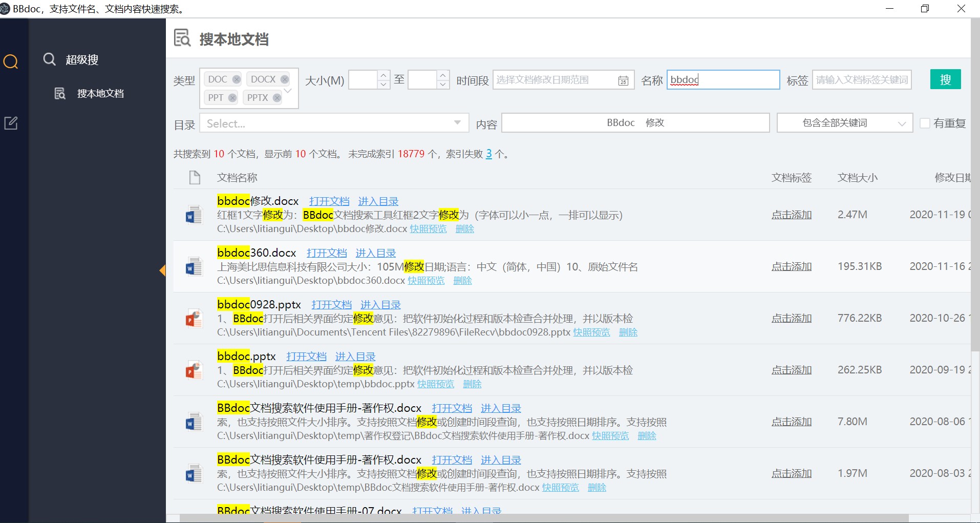
Task: Select 搜本地文档 in the sidebar menu
Action: [100, 94]
